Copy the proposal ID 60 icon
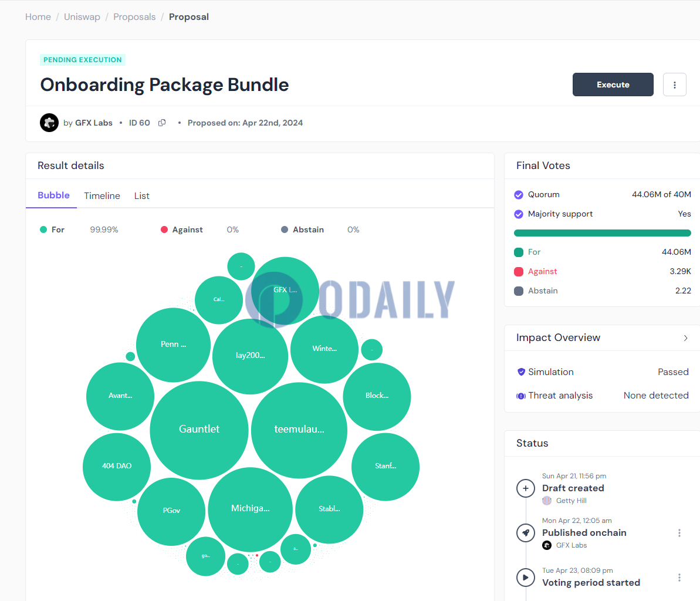The height and width of the screenshot is (601, 700). coord(162,123)
